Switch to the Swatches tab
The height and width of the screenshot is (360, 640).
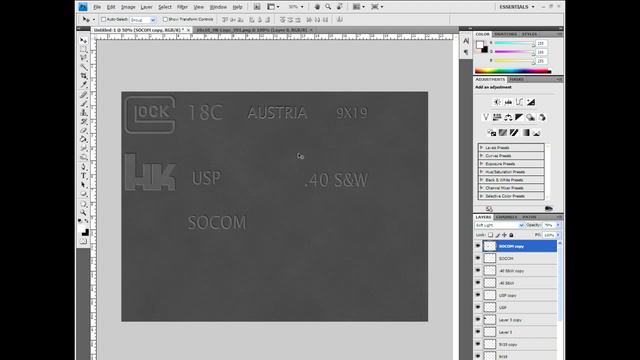tap(505, 34)
